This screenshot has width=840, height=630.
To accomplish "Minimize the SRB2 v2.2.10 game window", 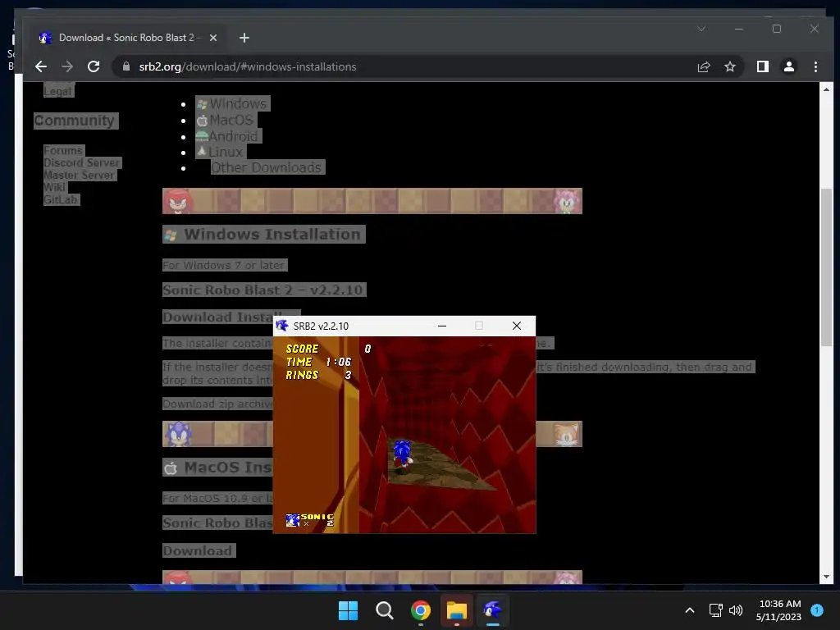I will (442, 326).
